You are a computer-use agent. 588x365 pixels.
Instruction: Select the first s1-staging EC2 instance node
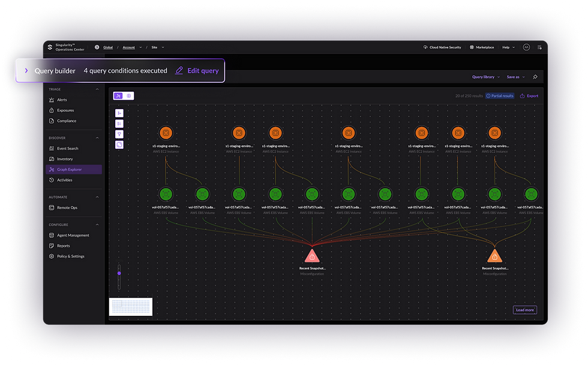pyautogui.click(x=166, y=133)
